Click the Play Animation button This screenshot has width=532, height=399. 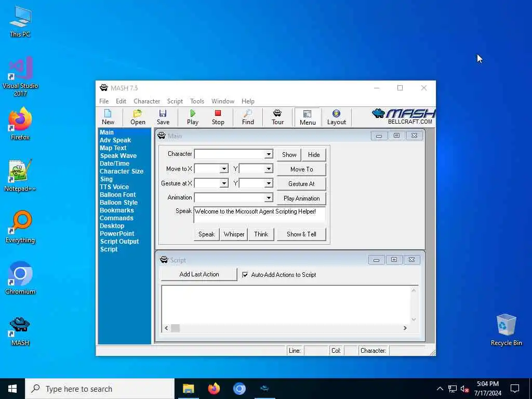point(302,198)
